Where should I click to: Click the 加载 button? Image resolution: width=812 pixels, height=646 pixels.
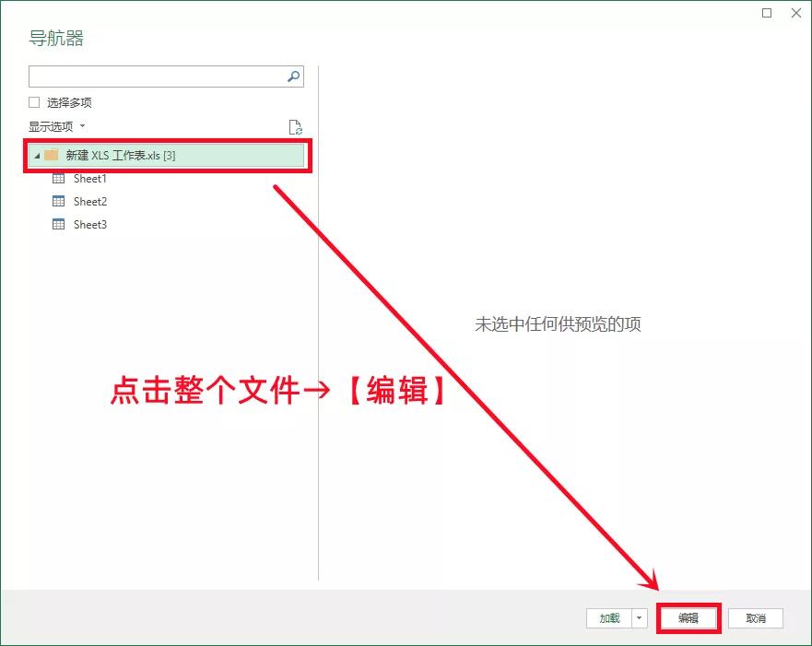[x=609, y=618]
